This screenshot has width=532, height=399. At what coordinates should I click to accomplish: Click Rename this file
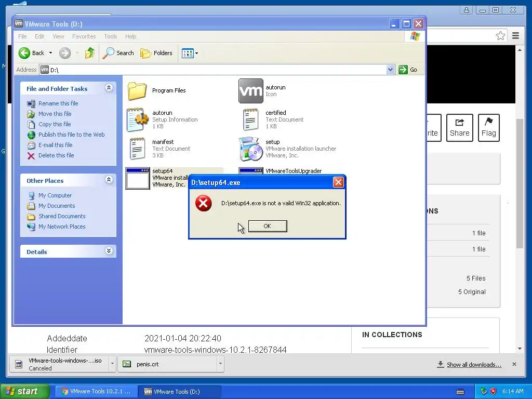(58, 103)
